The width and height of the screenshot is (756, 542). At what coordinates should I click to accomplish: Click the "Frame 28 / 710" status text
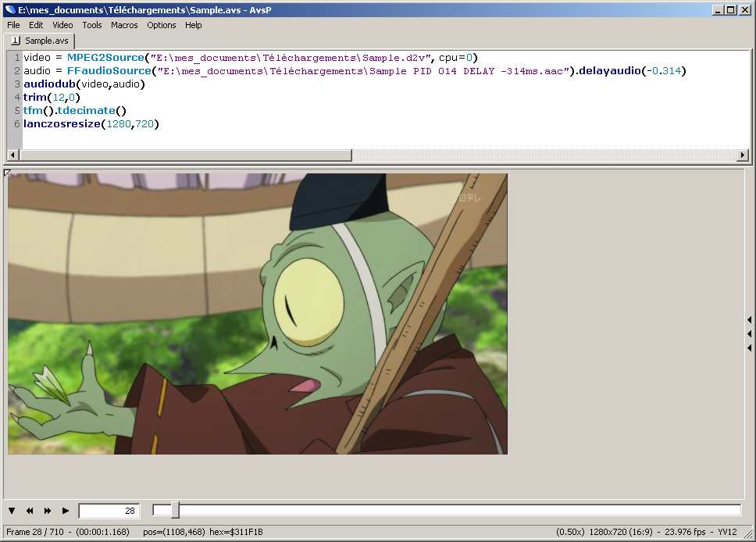tap(34, 532)
